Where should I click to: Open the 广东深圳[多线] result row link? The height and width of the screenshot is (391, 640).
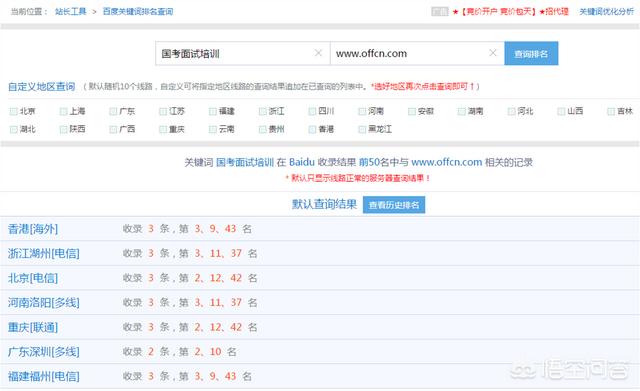click(44, 351)
